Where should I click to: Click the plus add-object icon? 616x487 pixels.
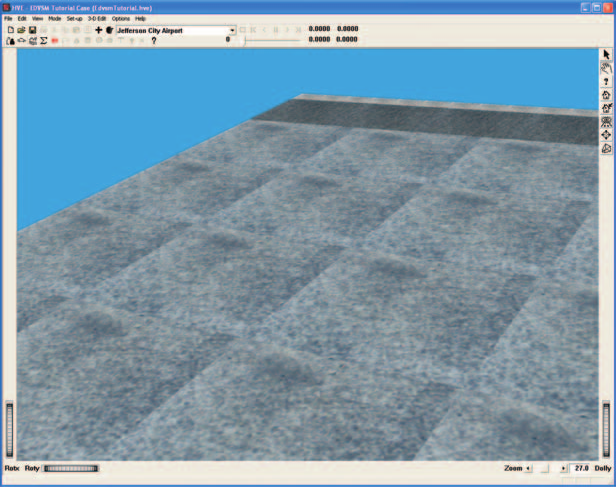[99, 30]
